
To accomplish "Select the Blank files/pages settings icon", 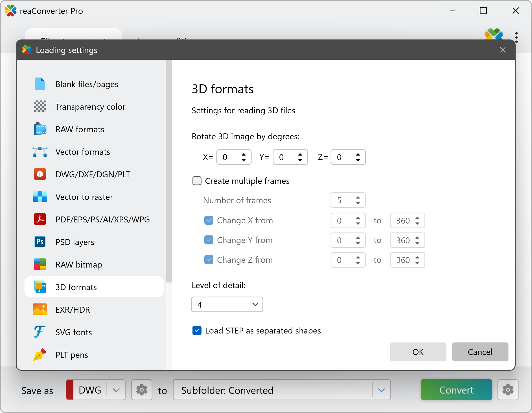I will 40,84.
